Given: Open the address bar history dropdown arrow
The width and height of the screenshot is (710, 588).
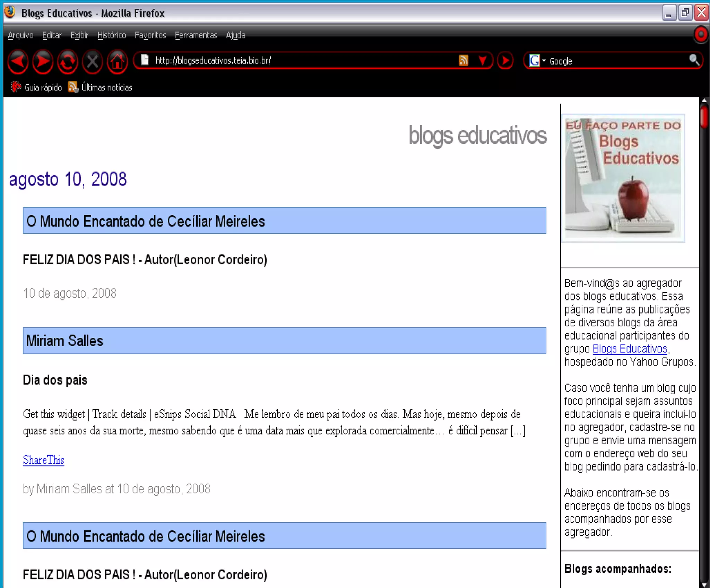Looking at the screenshot, I should point(483,61).
